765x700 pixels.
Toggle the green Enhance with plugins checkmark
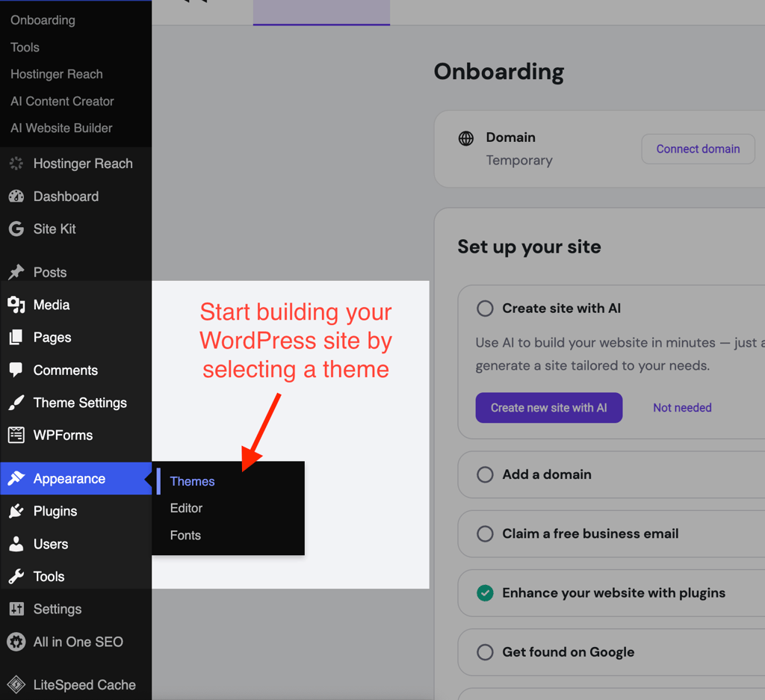[x=485, y=592]
